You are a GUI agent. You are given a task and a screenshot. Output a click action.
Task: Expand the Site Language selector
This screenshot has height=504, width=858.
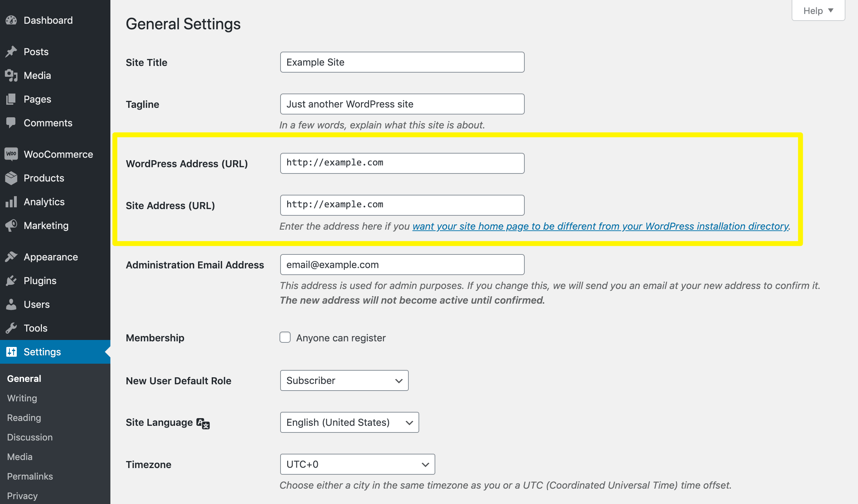[349, 422]
